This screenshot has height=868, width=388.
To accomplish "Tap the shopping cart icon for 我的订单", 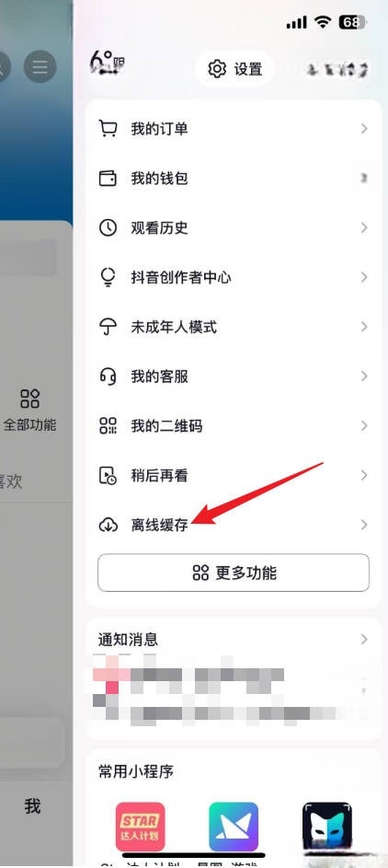I will click(x=108, y=129).
